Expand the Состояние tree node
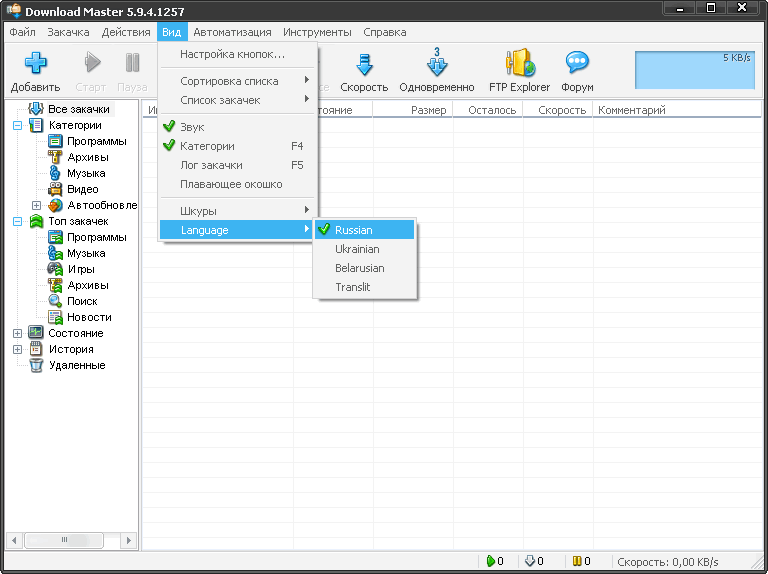The width and height of the screenshot is (768, 574). pos(18,333)
